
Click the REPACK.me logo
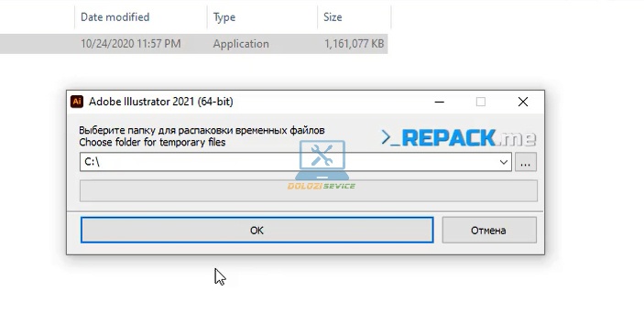pyautogui.click(x=458, y=138)
